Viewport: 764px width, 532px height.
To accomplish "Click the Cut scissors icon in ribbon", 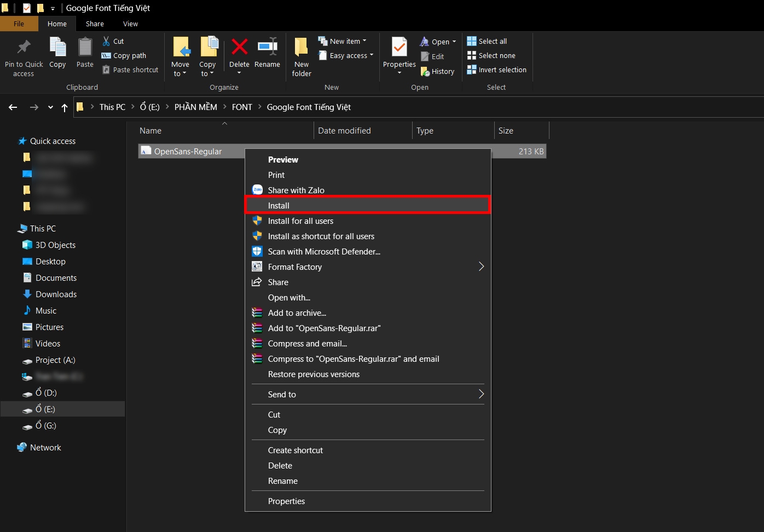I will click(x=106, y=41).
